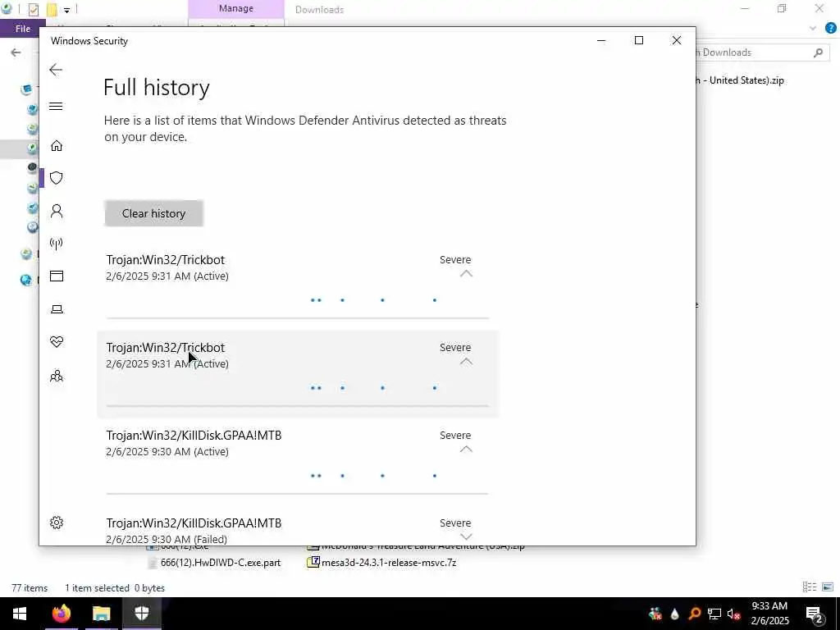Screen dimensions: 840x630
Task: Go back in Windows Security
Action: click(56, 70)
